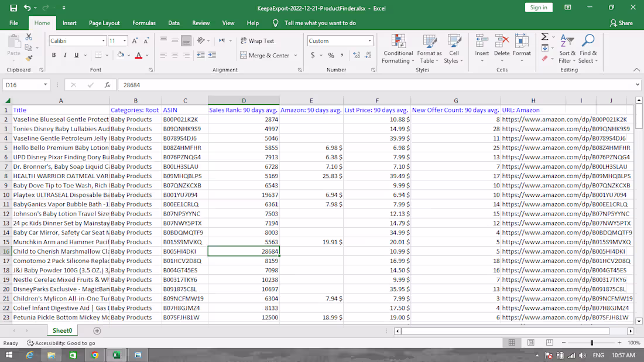Expand the Merge & Center options arrow

pyautogui.click(x=295, y=56)
